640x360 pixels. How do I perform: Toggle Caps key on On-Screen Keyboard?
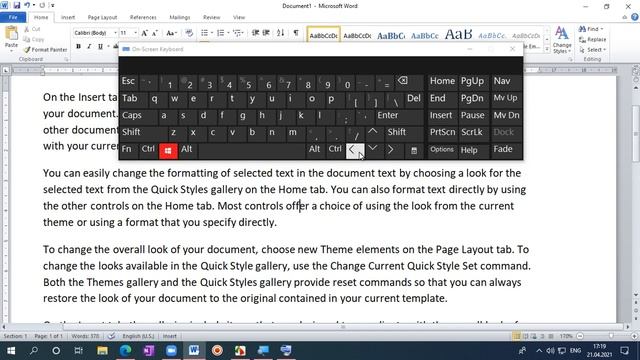(139, 116)
